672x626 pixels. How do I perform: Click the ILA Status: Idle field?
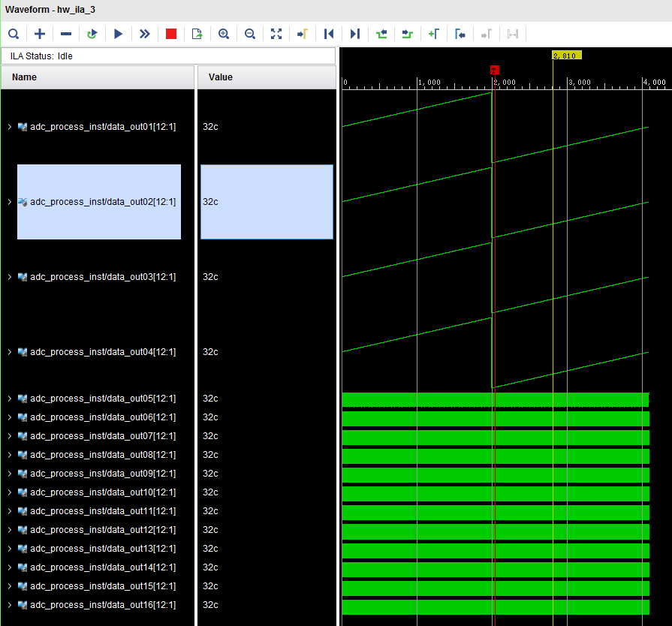[x=168, y=56]
